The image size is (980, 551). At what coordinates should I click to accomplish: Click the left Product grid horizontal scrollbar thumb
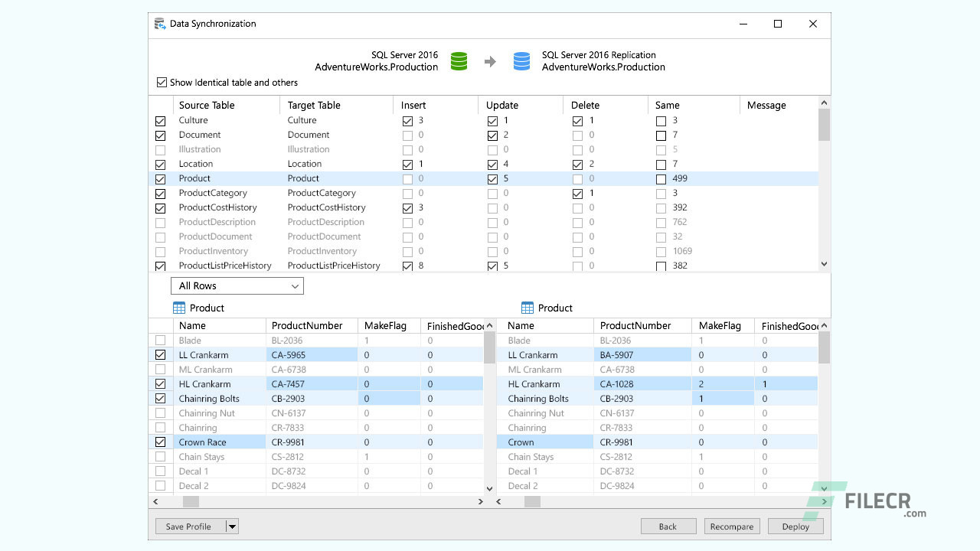191,501
